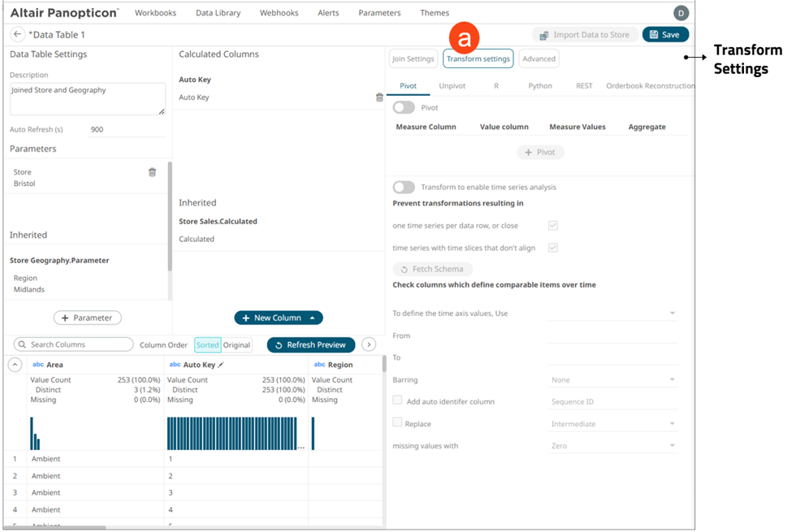The height and width of the screenshot is (532, 787).
Task: Click the magnifier in Search Columns box
Action: pos(22,345)
